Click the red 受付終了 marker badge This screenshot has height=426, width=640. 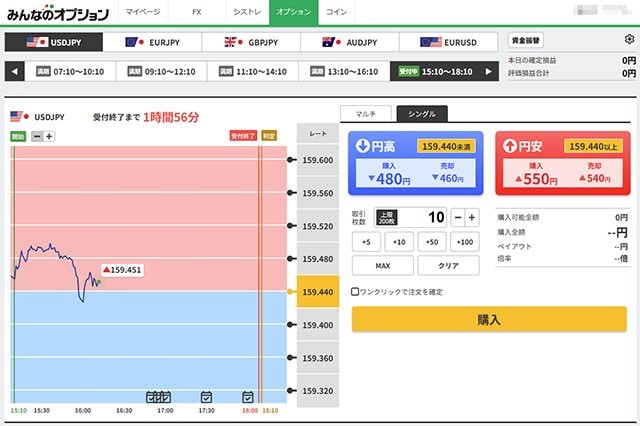243,135
